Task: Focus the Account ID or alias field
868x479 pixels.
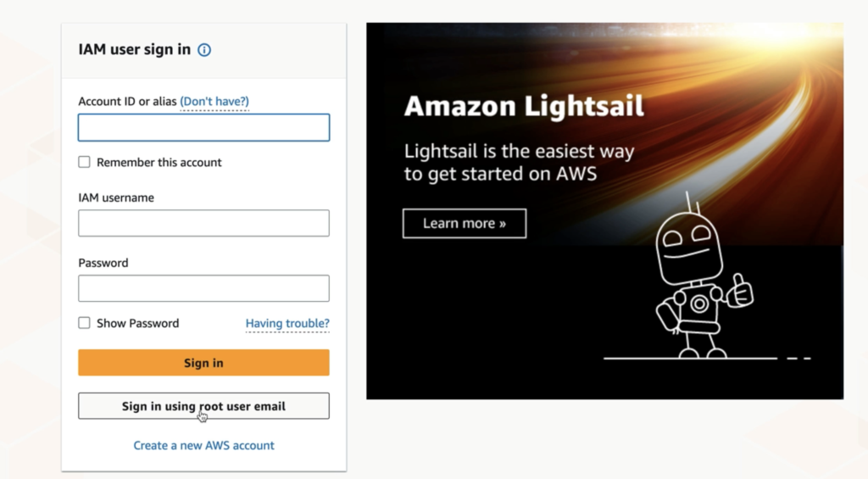Action: pyautogui.click(x=203, y=127)
